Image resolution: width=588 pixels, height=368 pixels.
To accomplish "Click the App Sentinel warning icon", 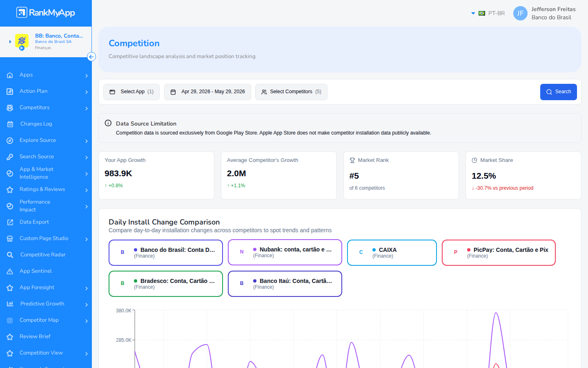I will click(x=10, y=272).
